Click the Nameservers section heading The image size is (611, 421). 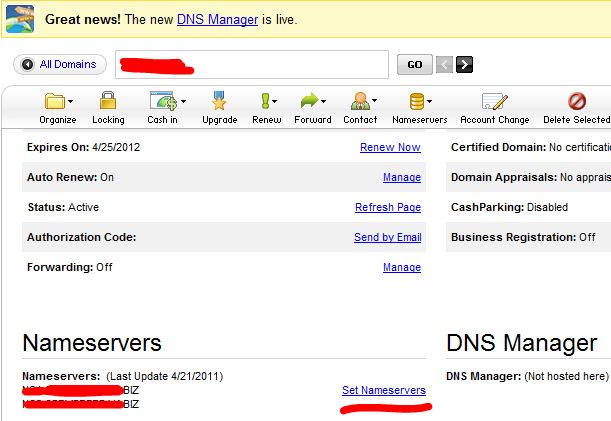click(92, 343)
